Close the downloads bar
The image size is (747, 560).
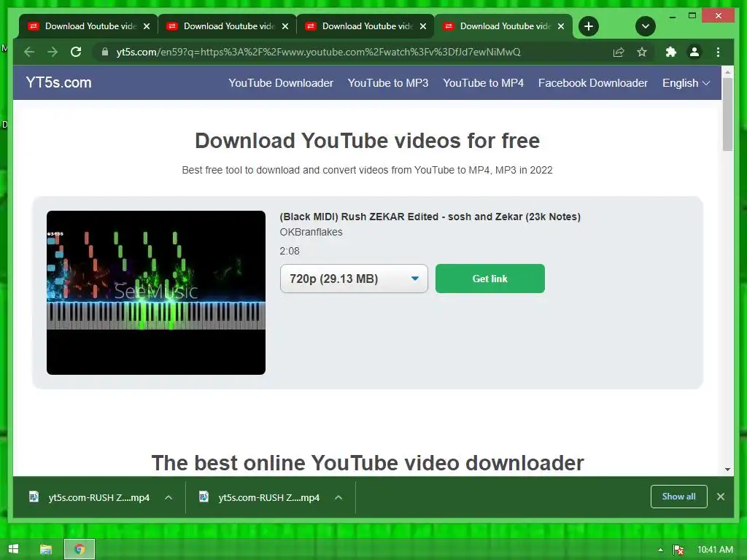[721, 496]
